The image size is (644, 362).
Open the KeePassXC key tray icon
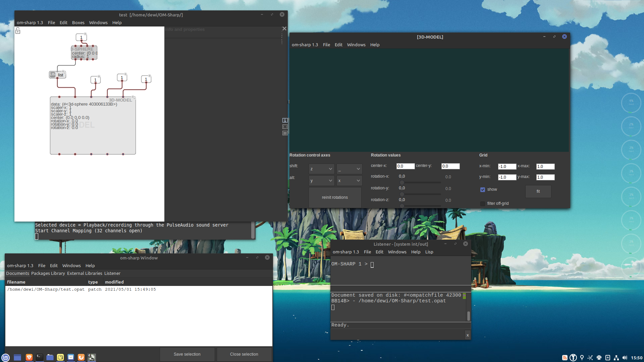click(573, 358)
